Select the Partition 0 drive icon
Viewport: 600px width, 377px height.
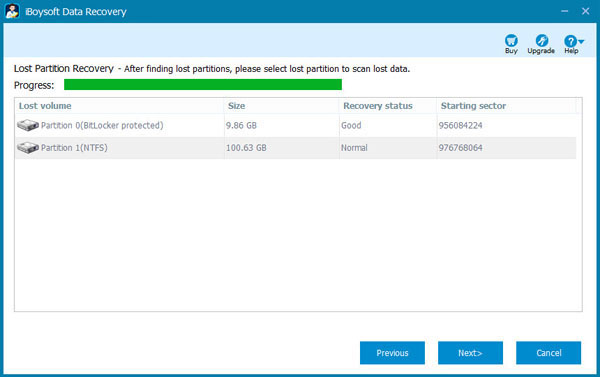[x=28, y=125]
